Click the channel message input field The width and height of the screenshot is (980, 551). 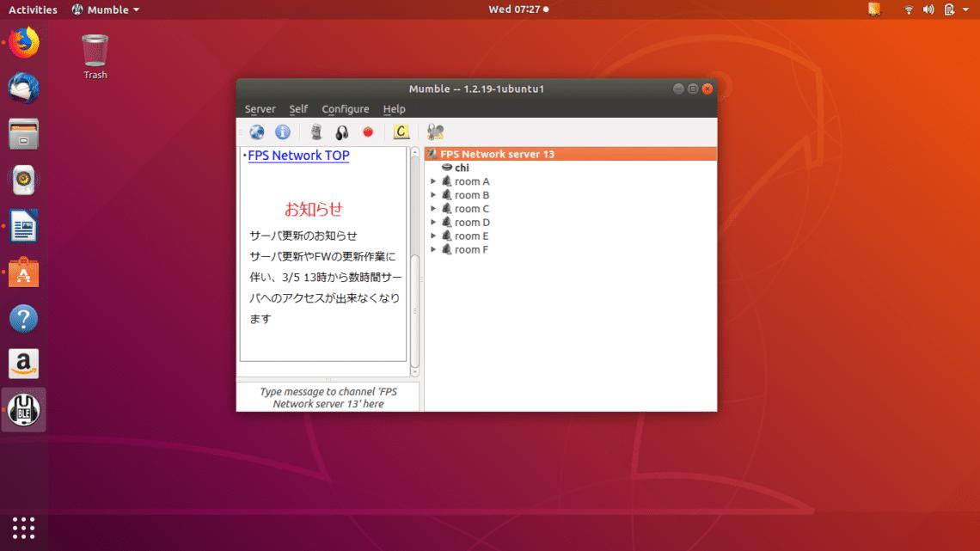point(327,397)
